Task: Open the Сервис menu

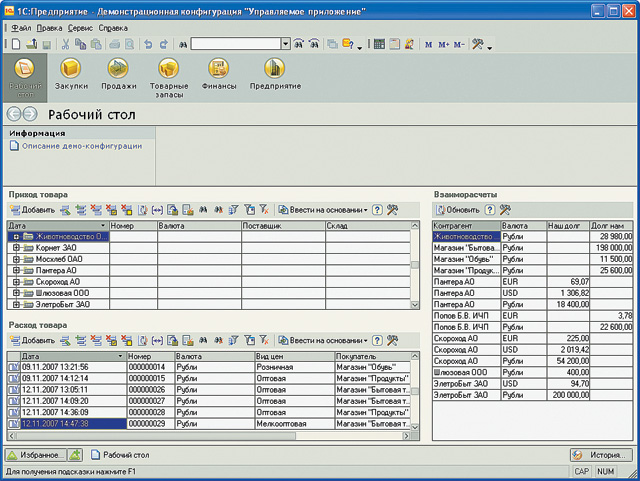Action: point(79,28)
